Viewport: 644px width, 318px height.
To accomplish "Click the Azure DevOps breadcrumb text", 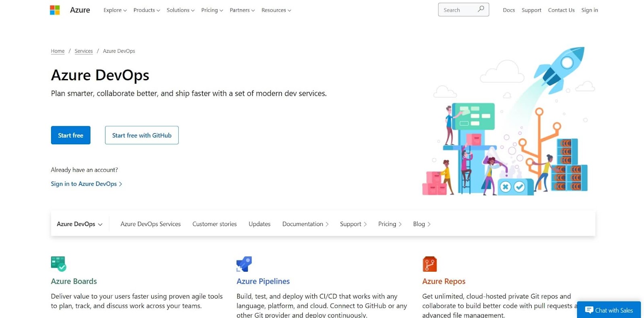I will (x=119, y=51).
